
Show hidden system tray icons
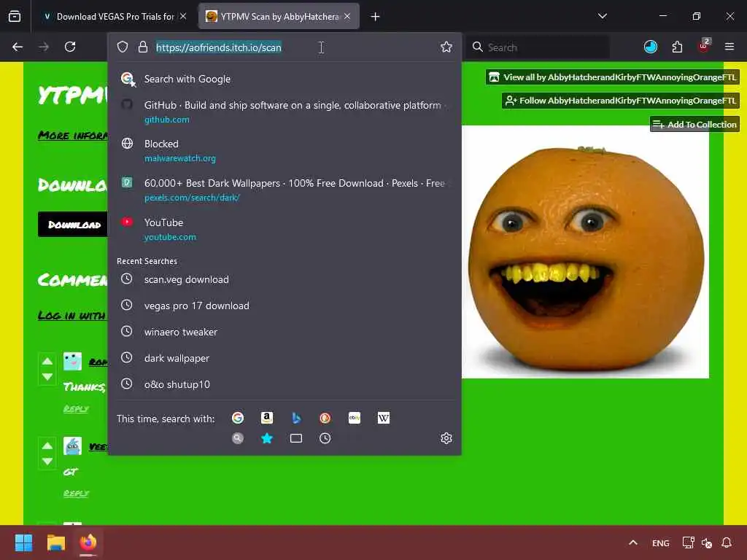[x=632, y=542]
